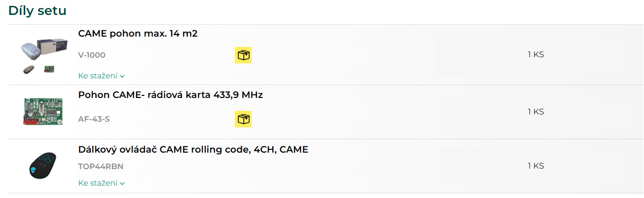
Task: Click the chevron arrow next to Ke stažení below V-1000
Action: [122, 76]
